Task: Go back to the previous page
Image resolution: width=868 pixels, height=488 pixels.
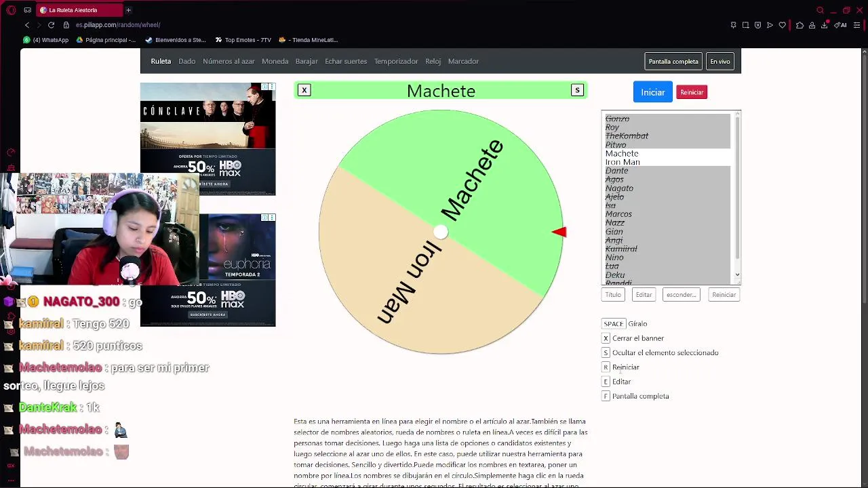Action: pos(27,25)
